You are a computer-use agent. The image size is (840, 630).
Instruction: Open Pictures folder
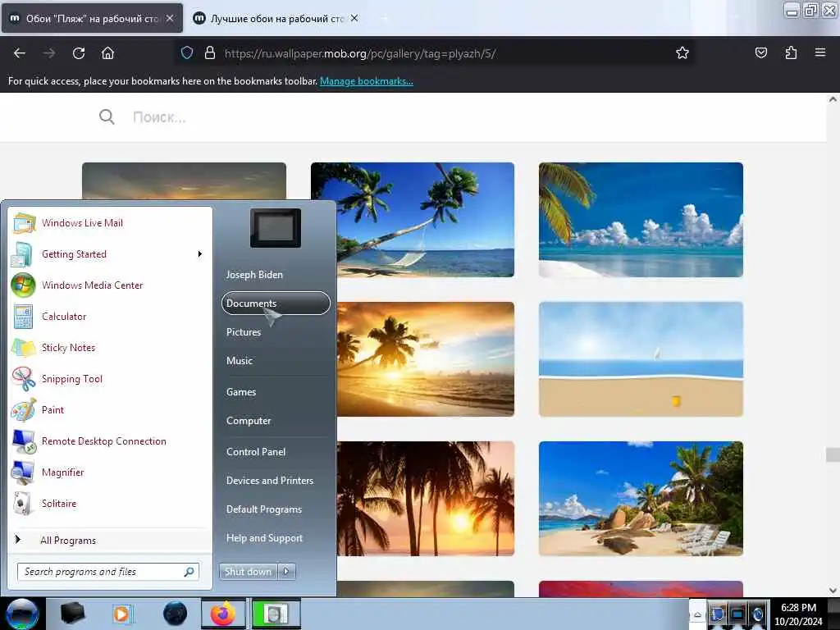[276, 332]
